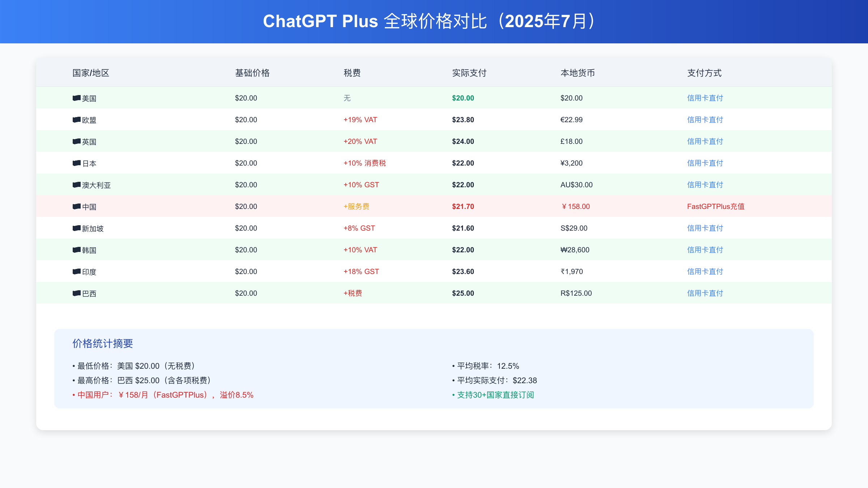This screenshot has width=868, height=488.
Task: Click the 支付方式 column header
Action: [705, 73]
